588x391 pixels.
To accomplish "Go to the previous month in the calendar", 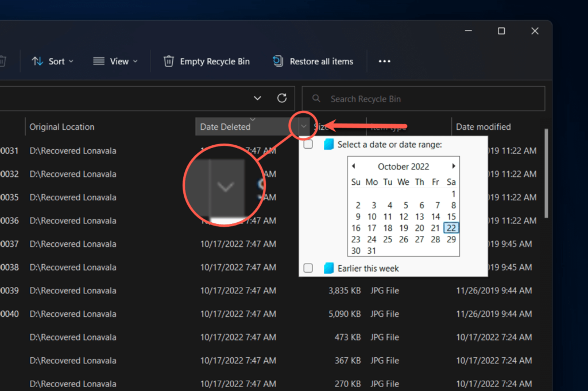I will (x=354, y=166).
